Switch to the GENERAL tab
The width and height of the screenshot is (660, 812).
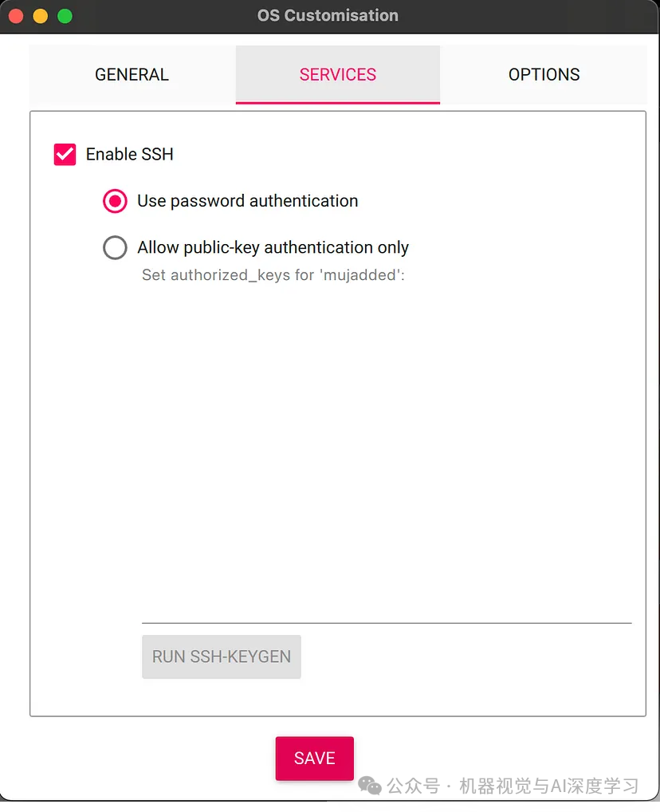[x=132, y=74]
